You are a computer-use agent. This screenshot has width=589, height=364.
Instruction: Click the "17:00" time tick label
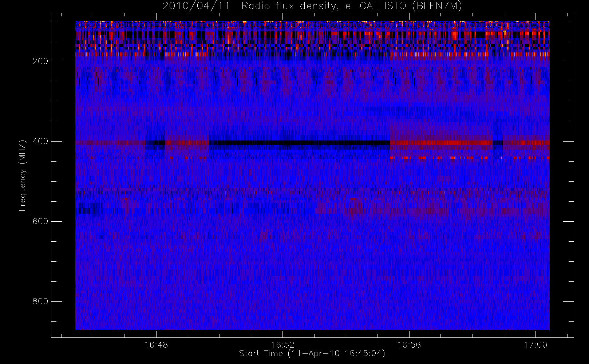(x=535, y=345)
